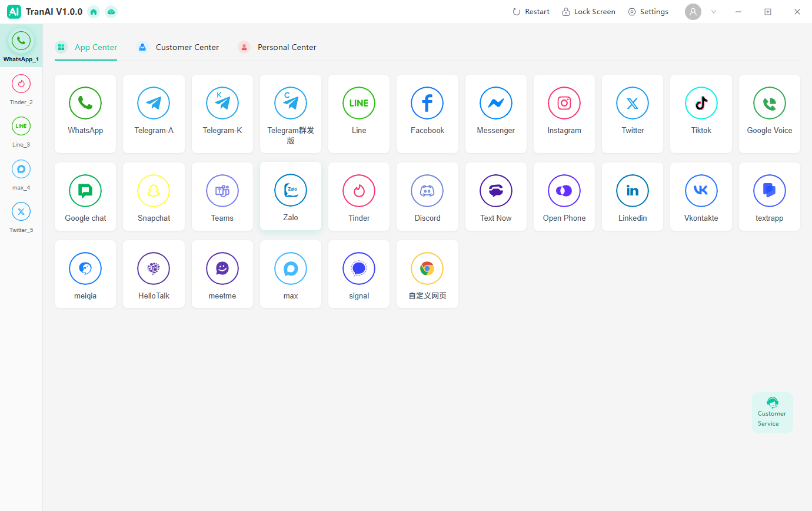The width and height of the screenshot is (812, 511).
Task: Select the Tiktok app
Action: click(x=701, y=114)
